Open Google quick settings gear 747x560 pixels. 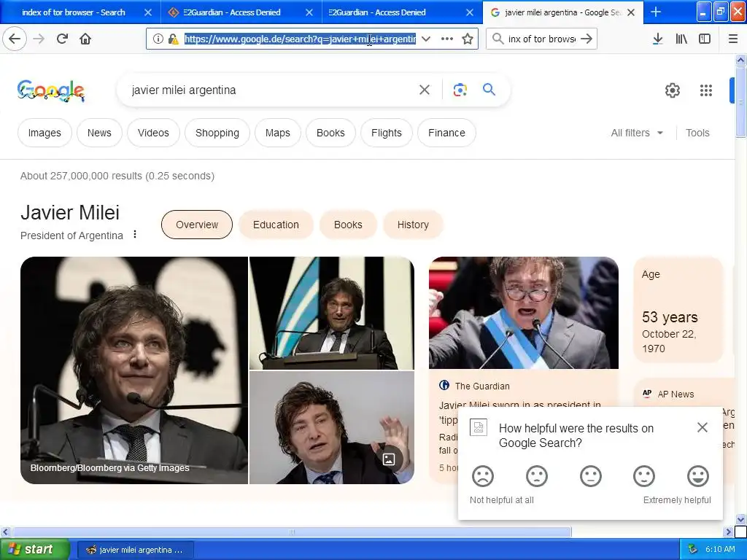(672, 90)
